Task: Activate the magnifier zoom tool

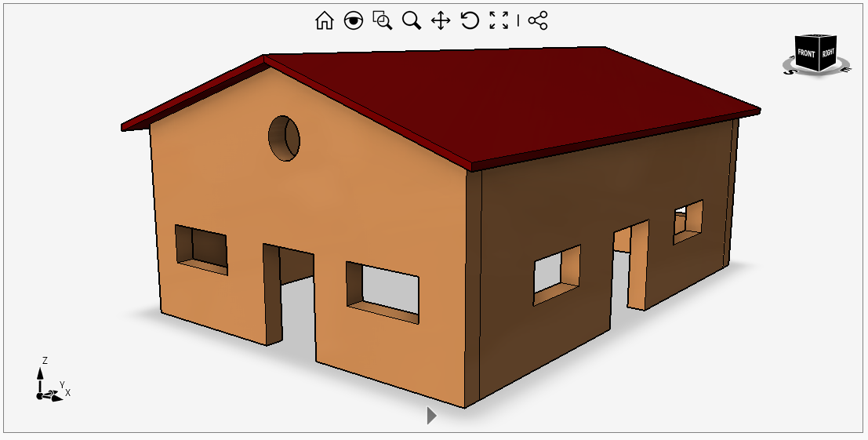Action: tap(412, 21)
